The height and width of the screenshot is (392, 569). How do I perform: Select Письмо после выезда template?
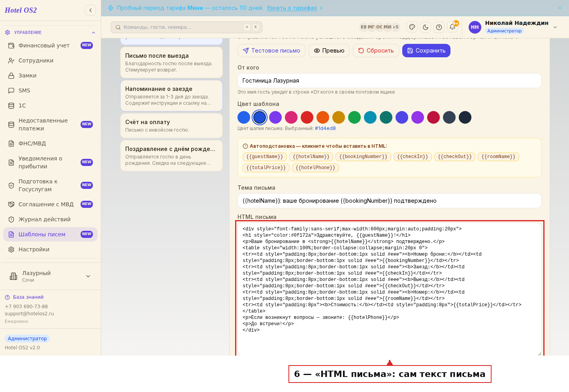click(171, 62)
